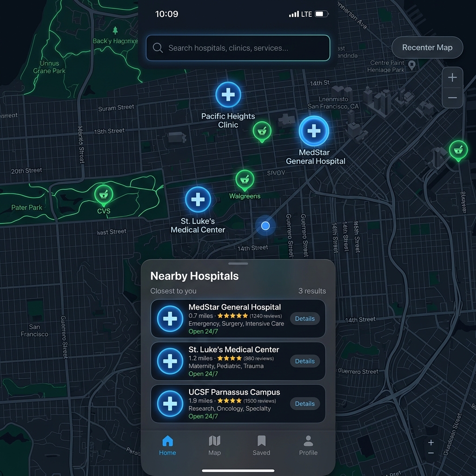The width and height of the screenshot is (476, 476).
Task: Select the UCSF Parnassus Campus list title
Action: coord(234,392)
